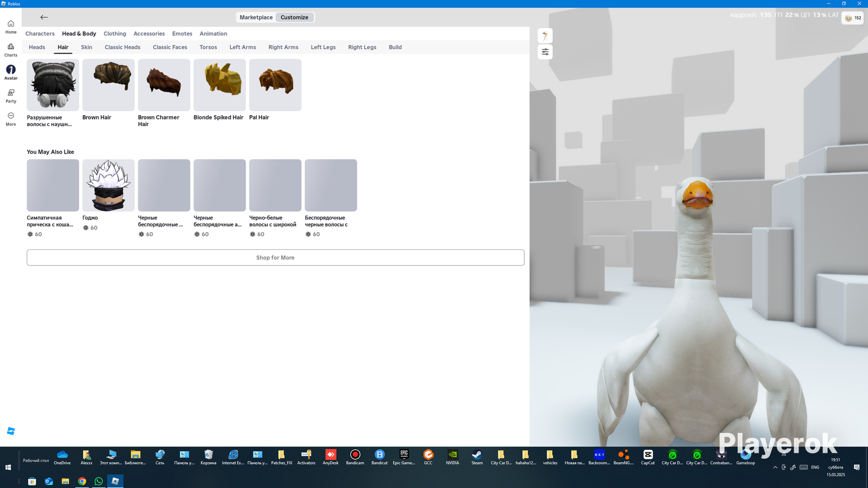Viewport: 868px width, 488px height.
Task: Open the Годжо recommended hair item
Action: pyautogui.click(x=108, y=185)
